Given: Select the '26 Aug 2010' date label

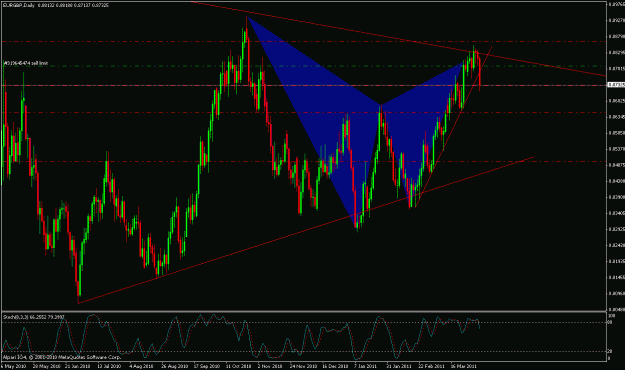Looking at the screenshot, I should (x=174, y=366).
